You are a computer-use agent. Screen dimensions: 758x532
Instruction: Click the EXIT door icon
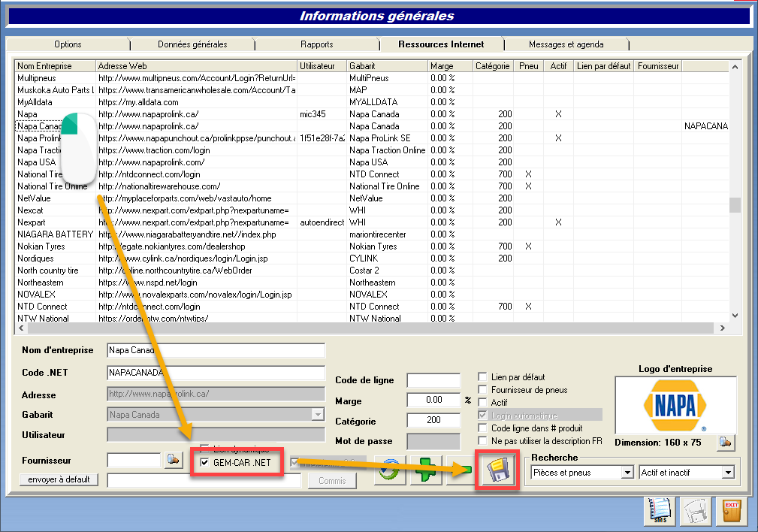(732, 511)
